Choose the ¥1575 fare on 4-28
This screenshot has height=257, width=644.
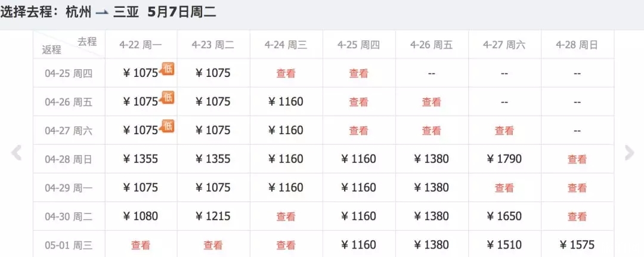[x=577, y=245]
